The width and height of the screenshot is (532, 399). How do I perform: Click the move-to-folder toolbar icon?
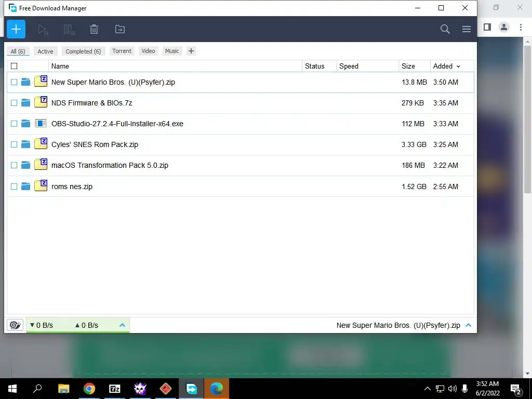120,29
